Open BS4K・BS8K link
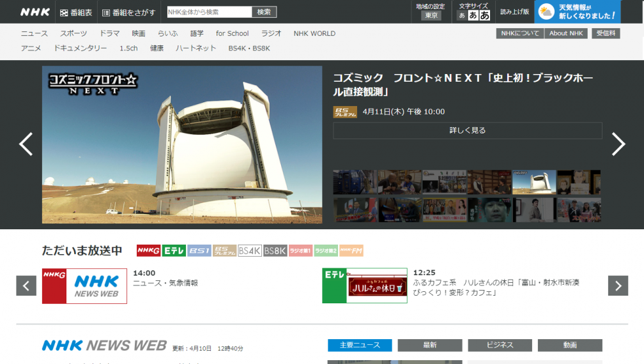This screenshot has height=364, width=644. pos(249,49)
